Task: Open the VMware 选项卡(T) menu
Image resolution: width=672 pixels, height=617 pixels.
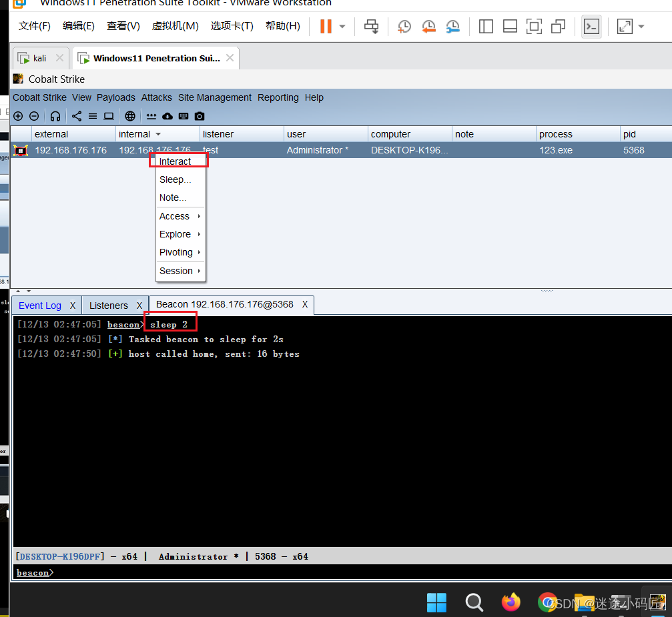Action: point(232,26)
